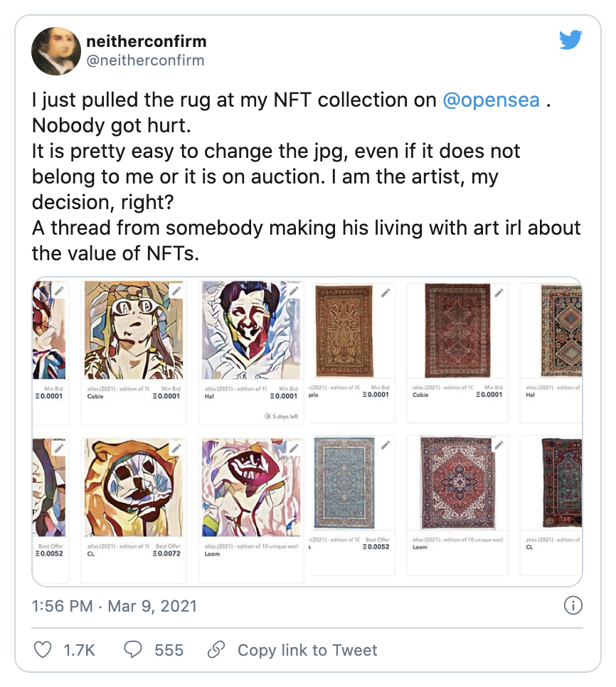View the 1.7K likes count

(x=79, y=650)
